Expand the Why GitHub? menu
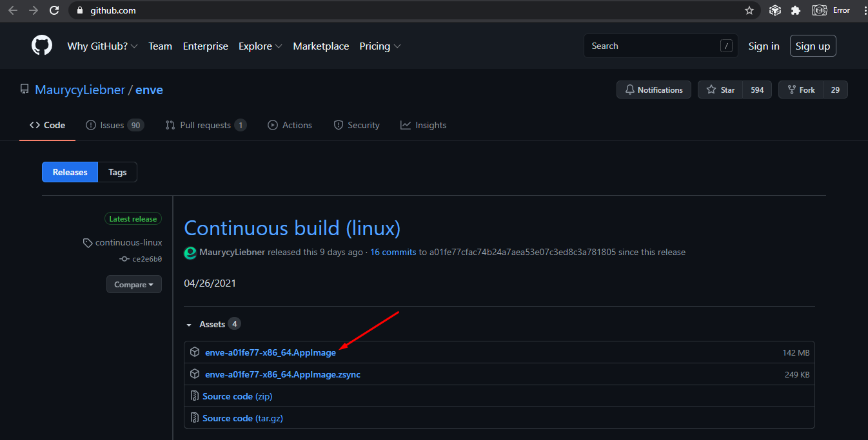Viewport: 868px width, 440px height. click(x=103, y=46)
